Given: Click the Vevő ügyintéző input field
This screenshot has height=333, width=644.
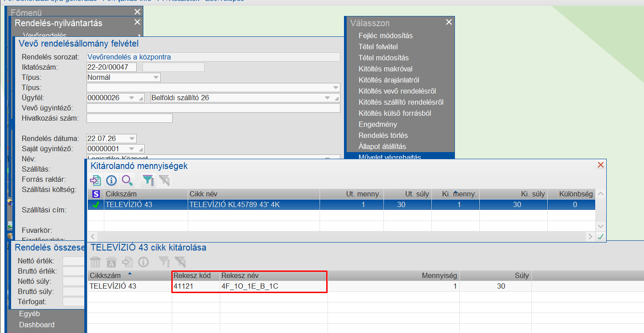Looking at the screenshot, I should pyautogui.click(x=213, y=108).
